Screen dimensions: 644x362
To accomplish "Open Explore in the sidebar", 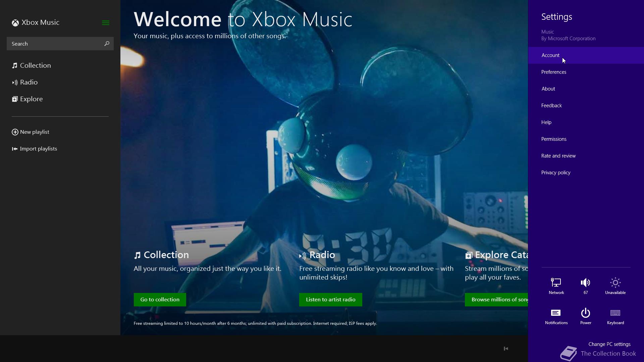I will point(28,99).
